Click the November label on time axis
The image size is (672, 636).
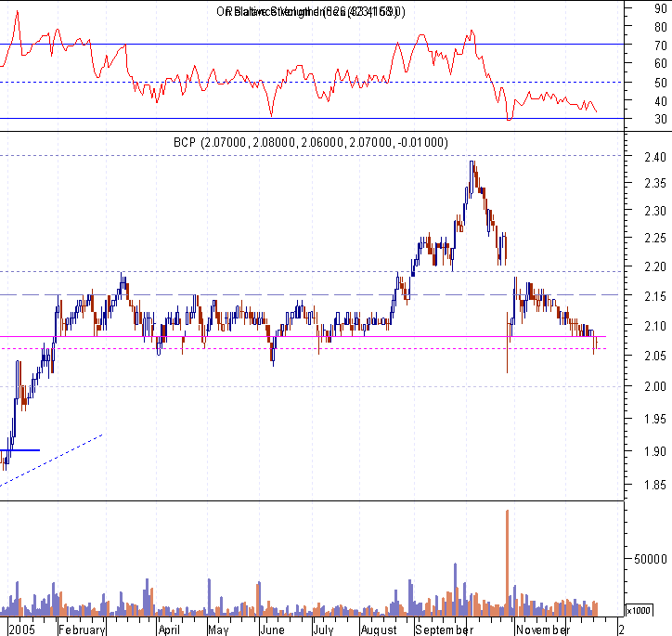coord(543,630)
